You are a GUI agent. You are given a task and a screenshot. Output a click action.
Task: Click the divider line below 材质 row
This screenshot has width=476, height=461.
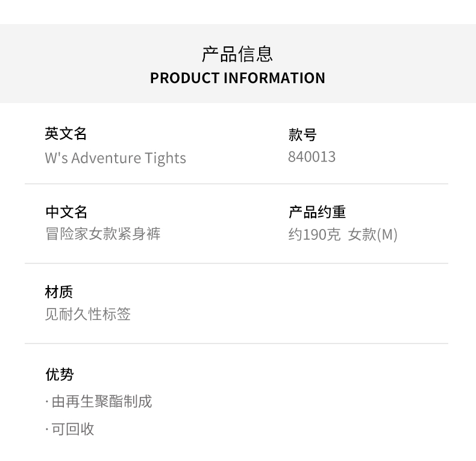(x=236, y=343)
